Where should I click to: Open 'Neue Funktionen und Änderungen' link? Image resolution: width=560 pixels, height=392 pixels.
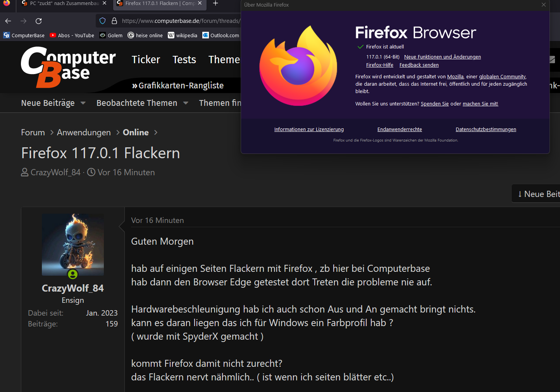pyautogui.click(x=443, y=57)
